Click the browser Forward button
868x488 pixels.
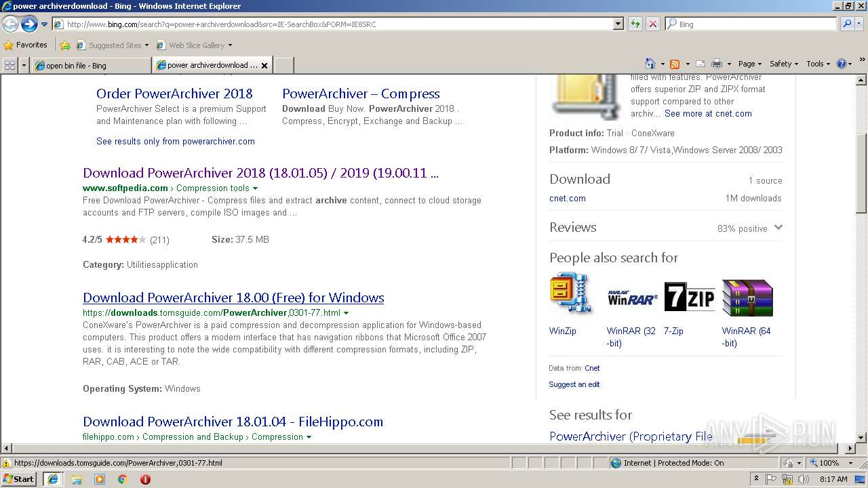(x=29, y=24)
